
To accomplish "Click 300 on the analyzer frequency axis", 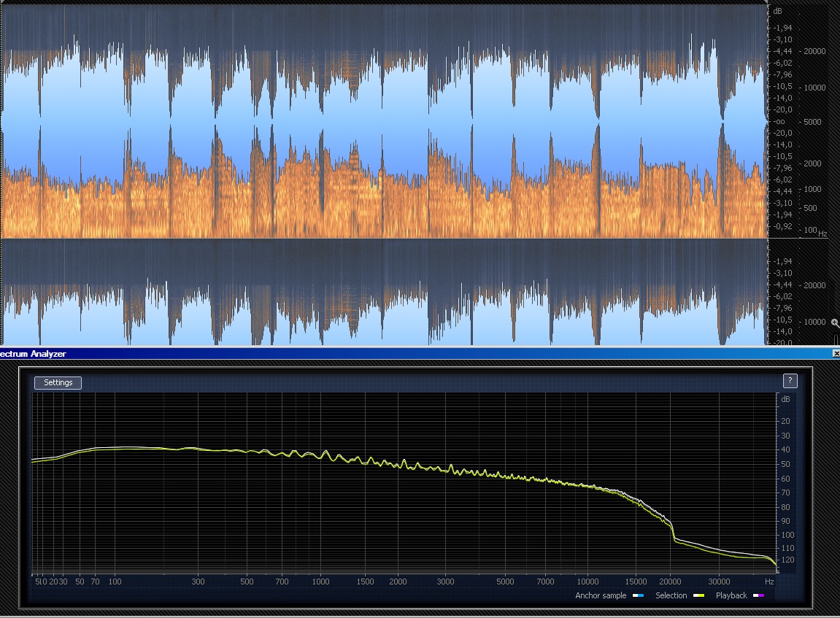I will [198, 582].
